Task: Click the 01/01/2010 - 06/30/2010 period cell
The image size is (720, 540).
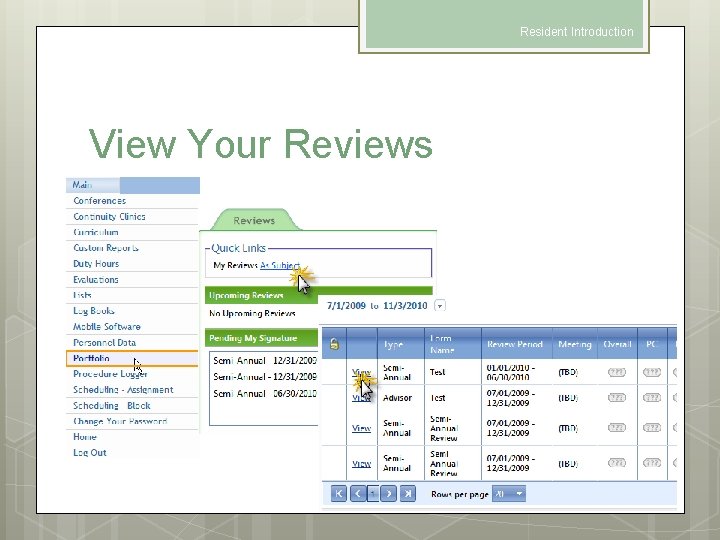Action: (511, 372)
